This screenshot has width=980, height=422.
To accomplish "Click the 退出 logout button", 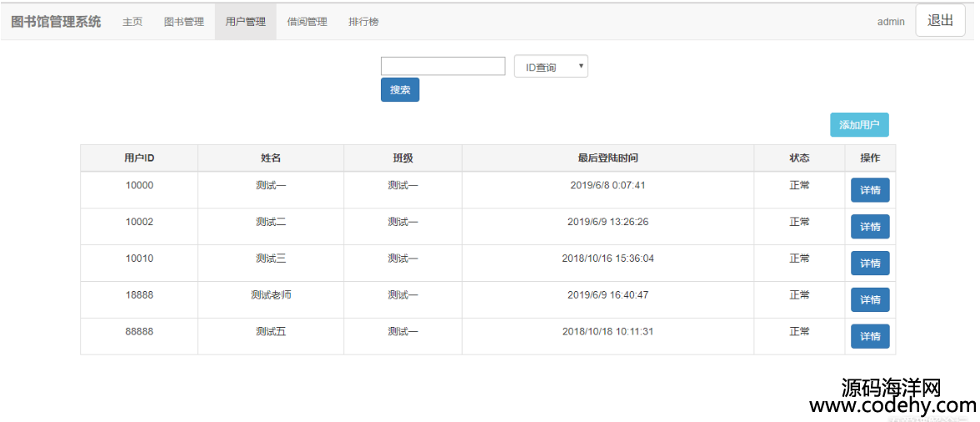I will coord(940,21).
